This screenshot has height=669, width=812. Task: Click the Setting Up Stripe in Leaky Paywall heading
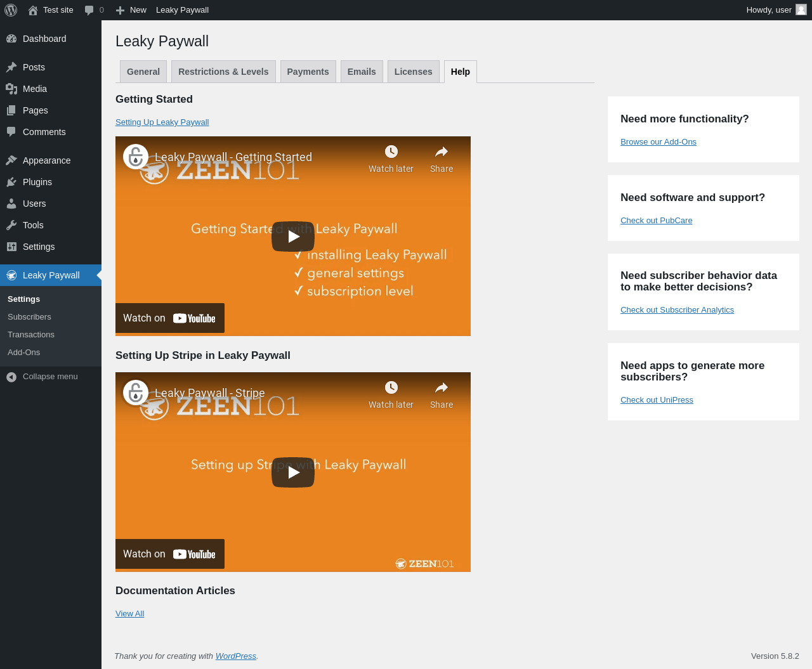[203, 356]
